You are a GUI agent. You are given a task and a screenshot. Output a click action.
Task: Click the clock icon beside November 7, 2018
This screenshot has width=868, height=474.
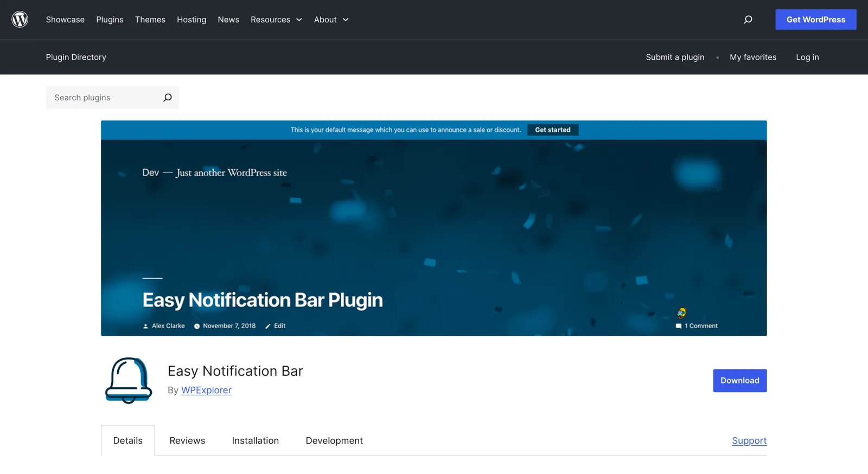point(197,326)
